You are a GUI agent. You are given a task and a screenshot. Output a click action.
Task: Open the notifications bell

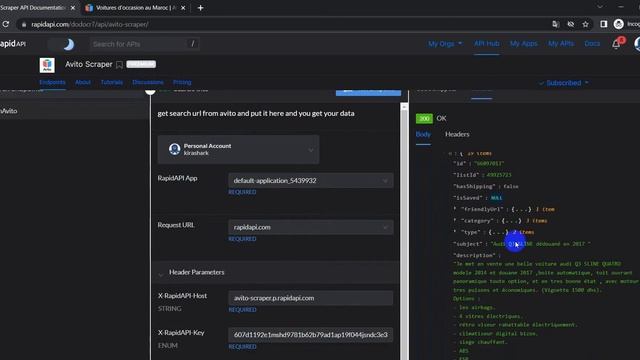[616, 44]
